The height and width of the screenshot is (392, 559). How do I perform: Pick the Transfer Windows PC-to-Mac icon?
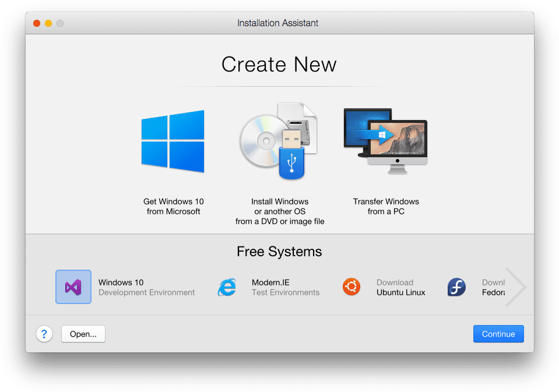point(385,141)
